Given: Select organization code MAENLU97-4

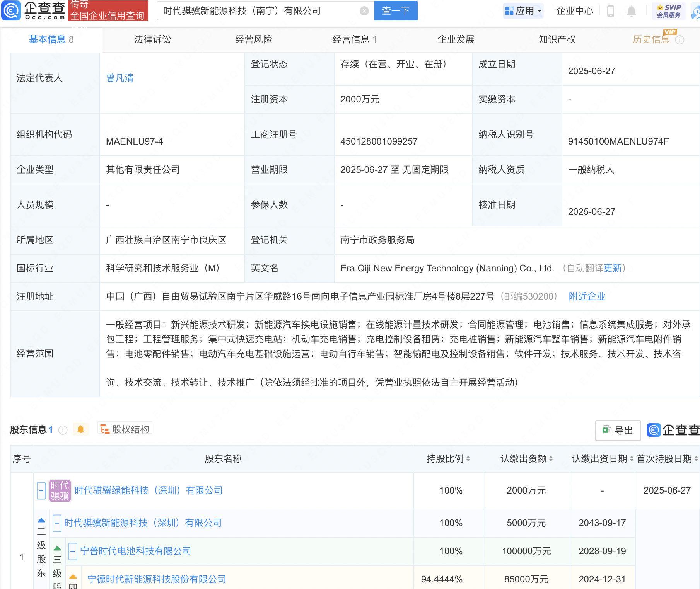Looking at the screenshot, I should click(135, 141).
